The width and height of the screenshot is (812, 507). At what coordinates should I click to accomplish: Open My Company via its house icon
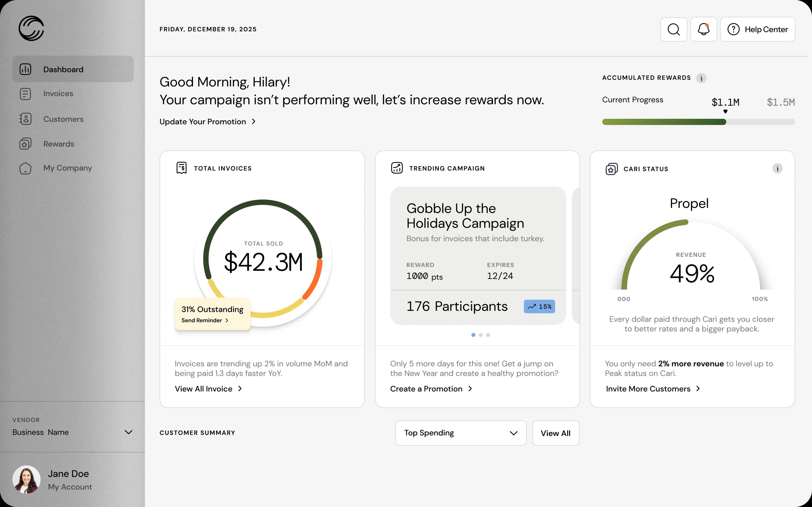pos(26,168)
